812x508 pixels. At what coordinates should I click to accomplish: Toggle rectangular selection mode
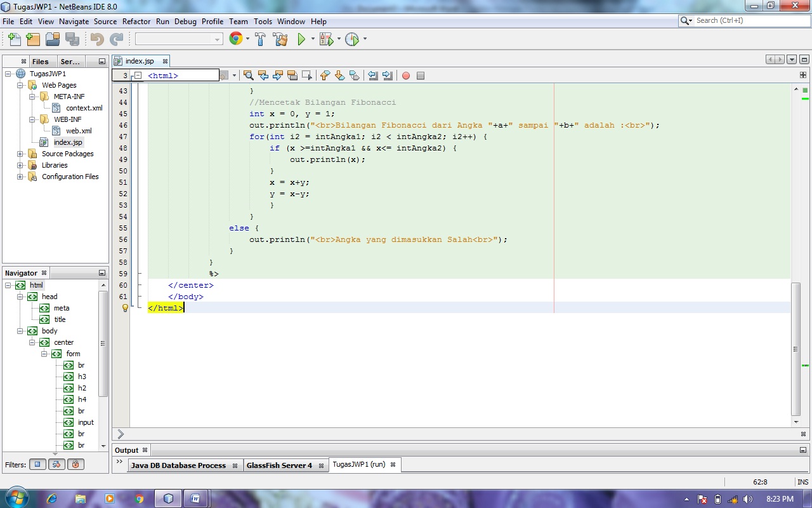pos(308,76)
